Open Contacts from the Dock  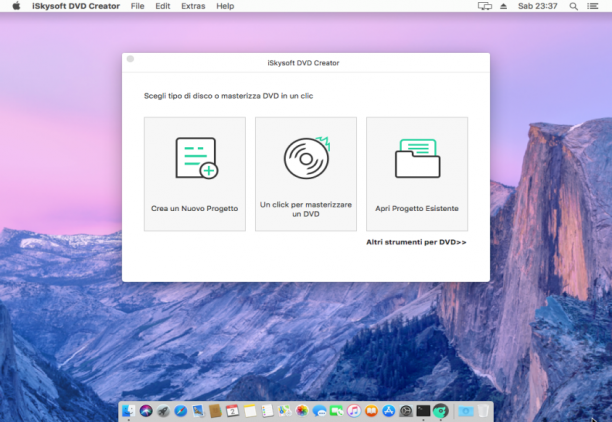click(215, 411)
